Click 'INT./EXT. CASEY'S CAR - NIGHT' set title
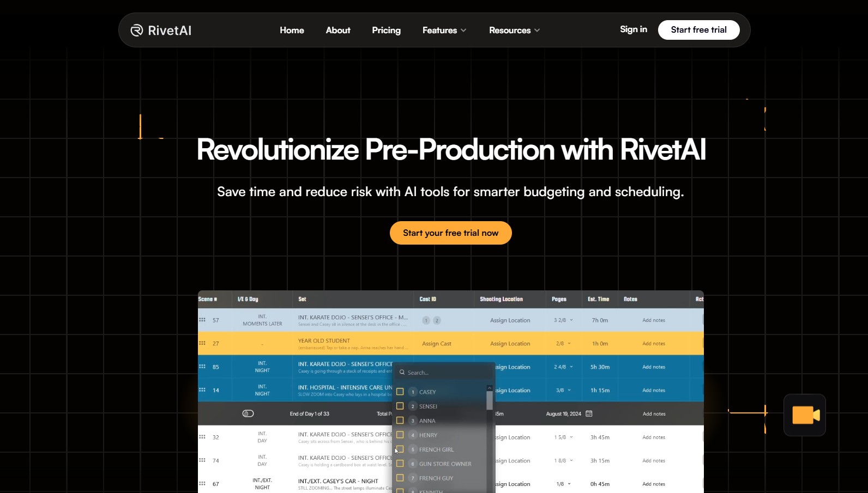The height and width of the screenshot is (493, 868). pos(338,481)
